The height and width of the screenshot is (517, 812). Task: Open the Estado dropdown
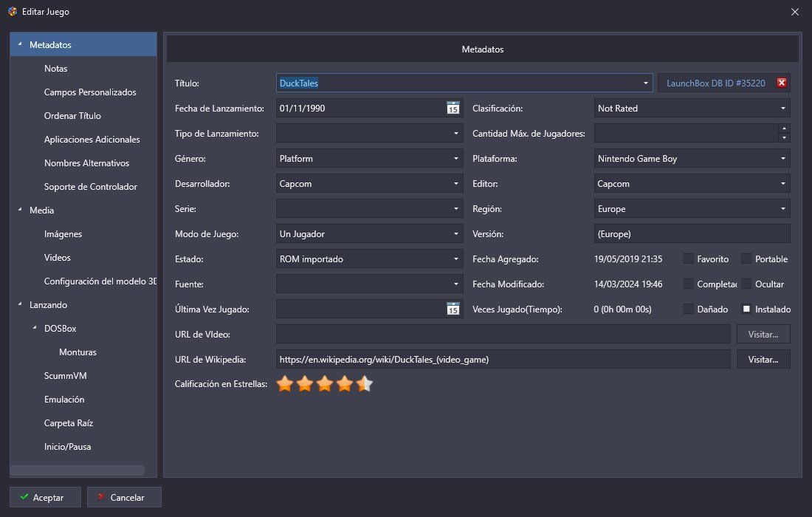[455, 259]
